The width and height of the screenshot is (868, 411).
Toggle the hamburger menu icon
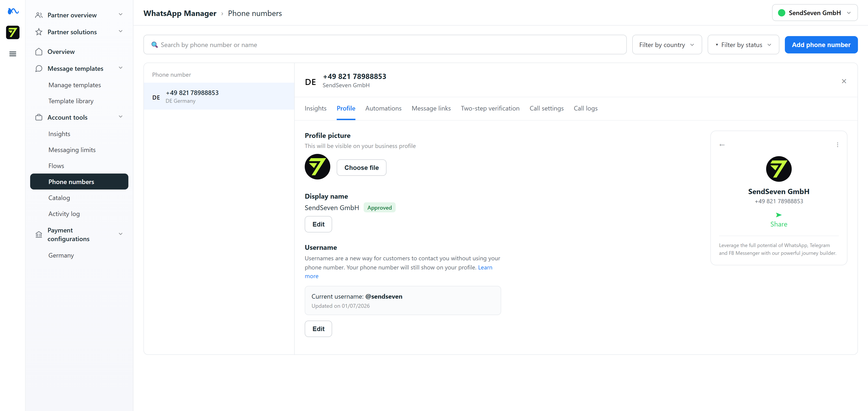(13, 54)
